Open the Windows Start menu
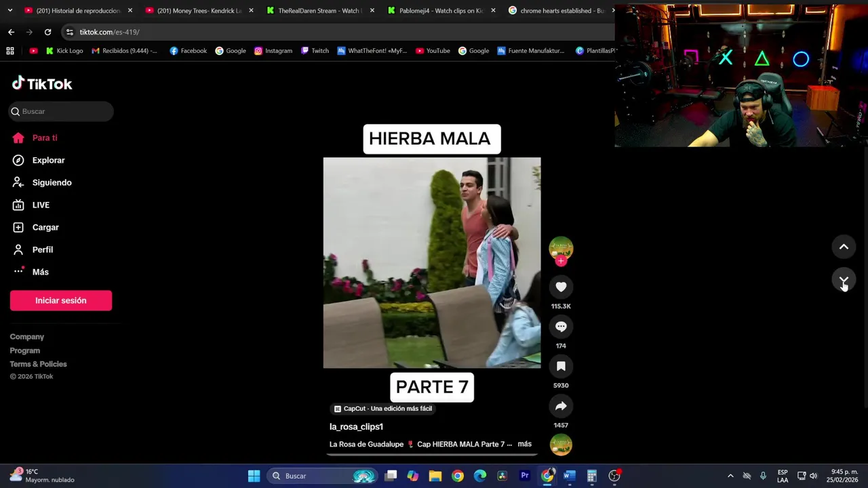This screenshot has height=488, width=868. [254, 476]
